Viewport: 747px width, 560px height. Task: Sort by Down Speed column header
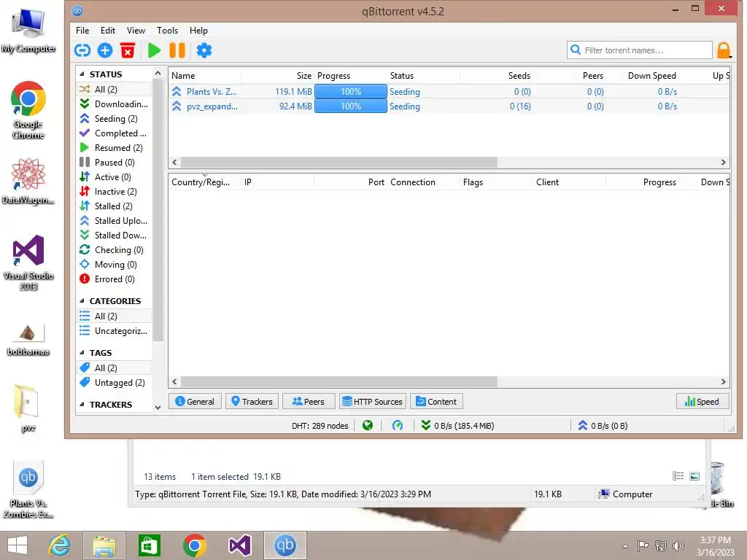642,76
